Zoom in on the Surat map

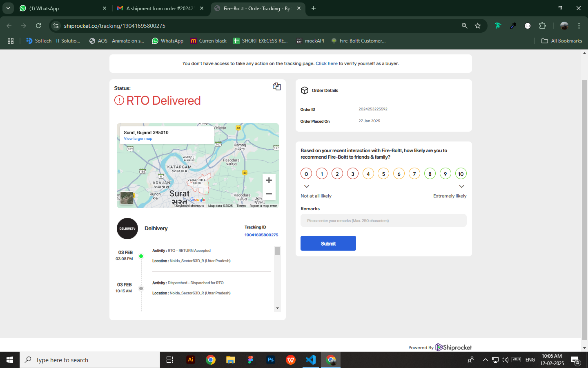pyautogui.click(x=269, y=180)
